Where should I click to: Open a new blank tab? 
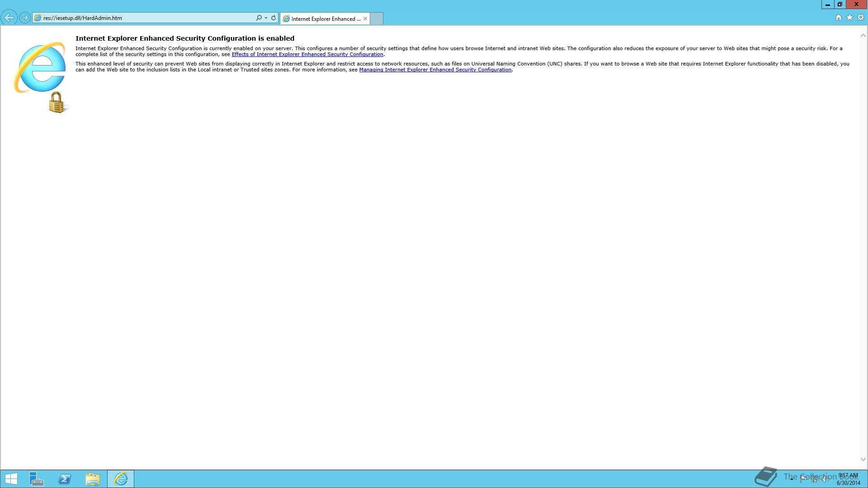[377, 19]
